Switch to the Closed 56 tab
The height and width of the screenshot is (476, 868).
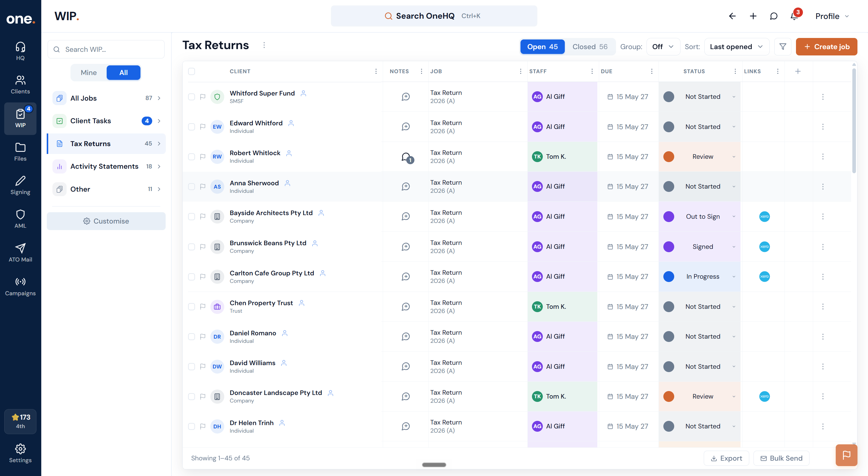[x=590, y=46]
